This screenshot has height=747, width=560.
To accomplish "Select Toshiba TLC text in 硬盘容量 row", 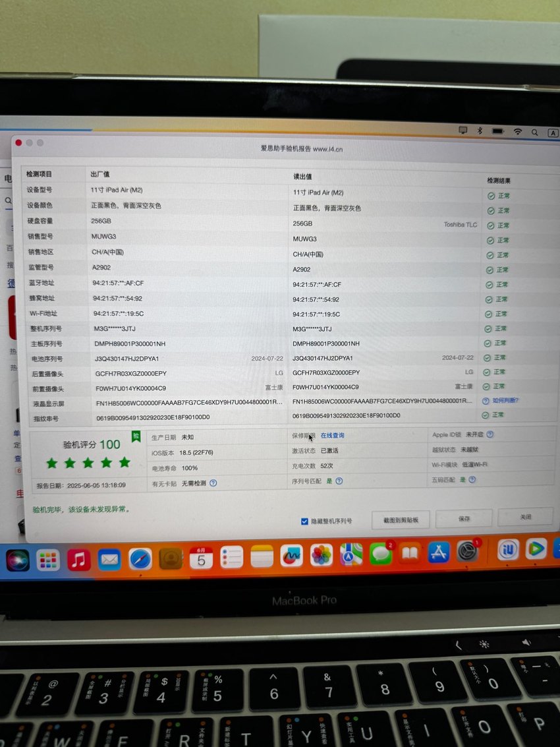I will (x=460, y=224).
